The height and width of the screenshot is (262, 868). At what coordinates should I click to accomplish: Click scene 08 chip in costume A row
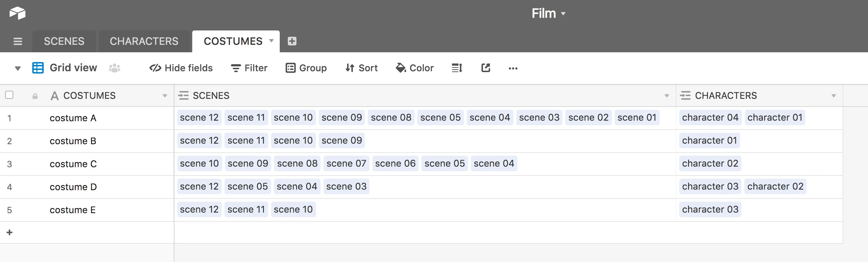coord(391,117)
